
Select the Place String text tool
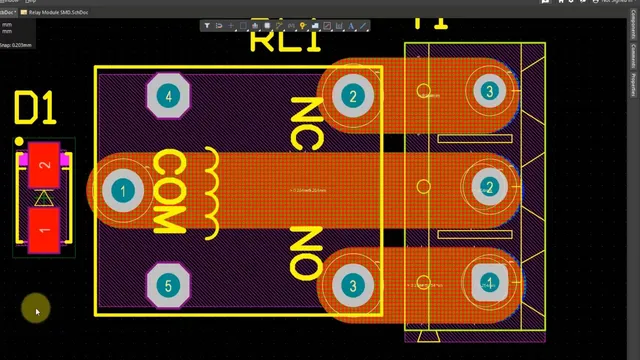[x=351, y=26]
